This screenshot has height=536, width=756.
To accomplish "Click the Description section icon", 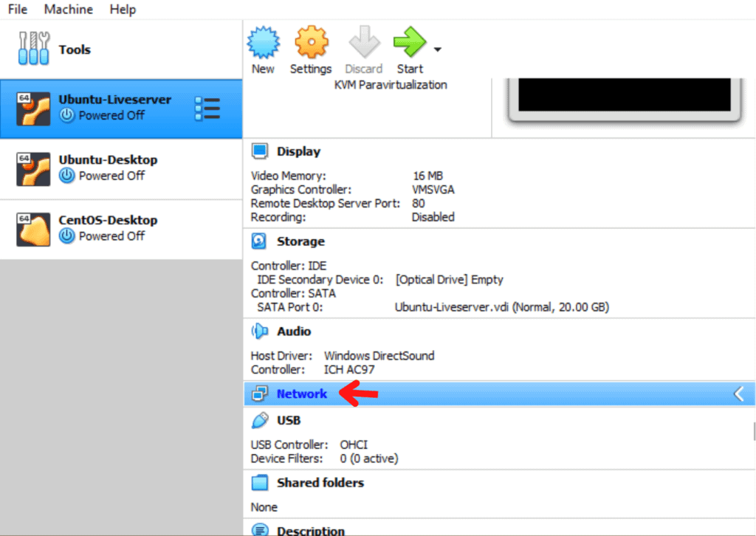I will 260,529.
